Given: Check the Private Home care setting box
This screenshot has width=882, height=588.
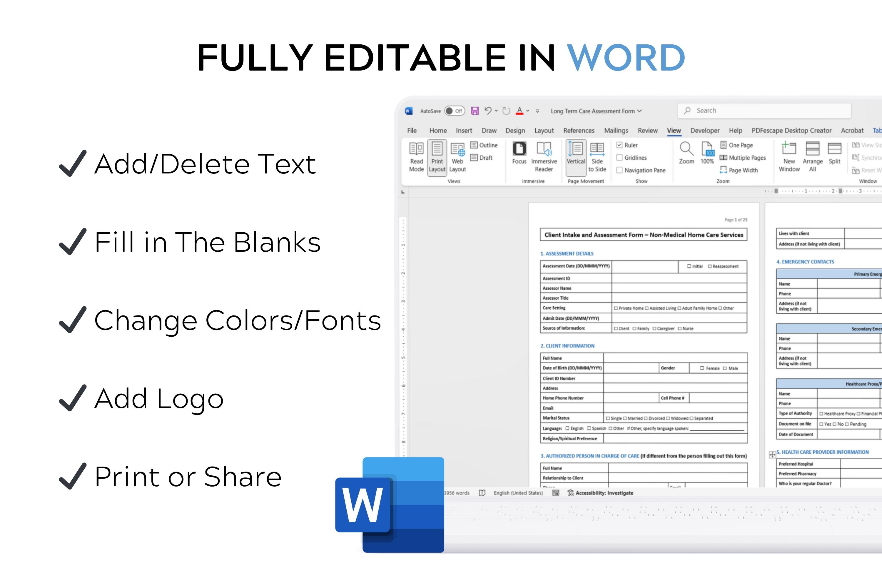Looking at the screenshot, I should click(x=616, y=308).
